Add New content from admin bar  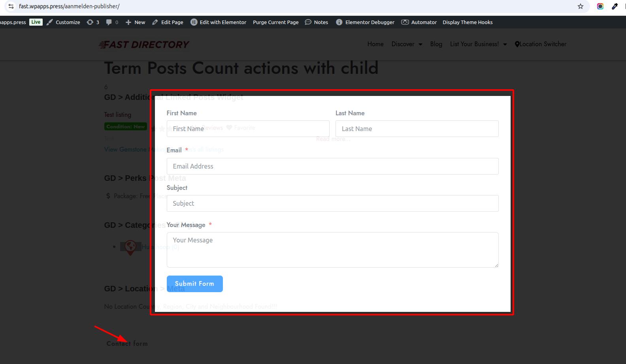tap(135, 23)
